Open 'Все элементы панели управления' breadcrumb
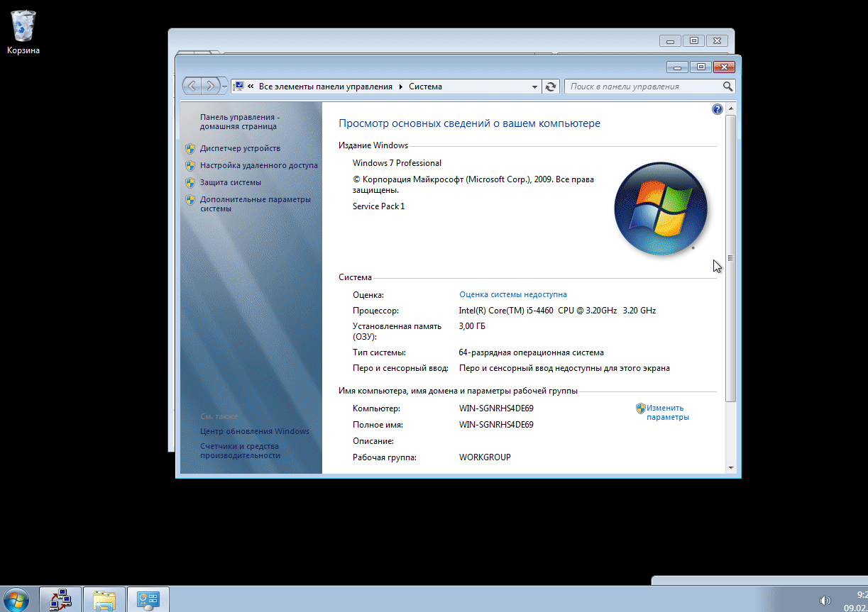The width and height of the screenshot is (868, 612). pos(325,87)
